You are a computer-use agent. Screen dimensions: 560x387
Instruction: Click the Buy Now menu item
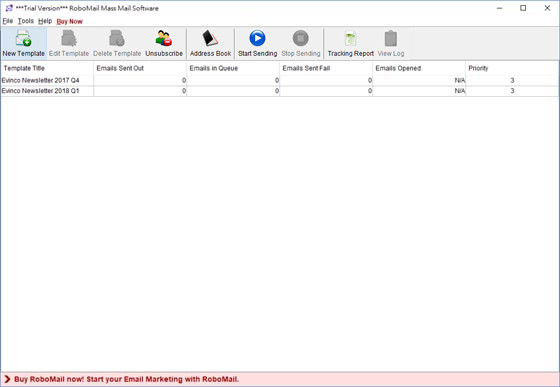pos(70,21)
